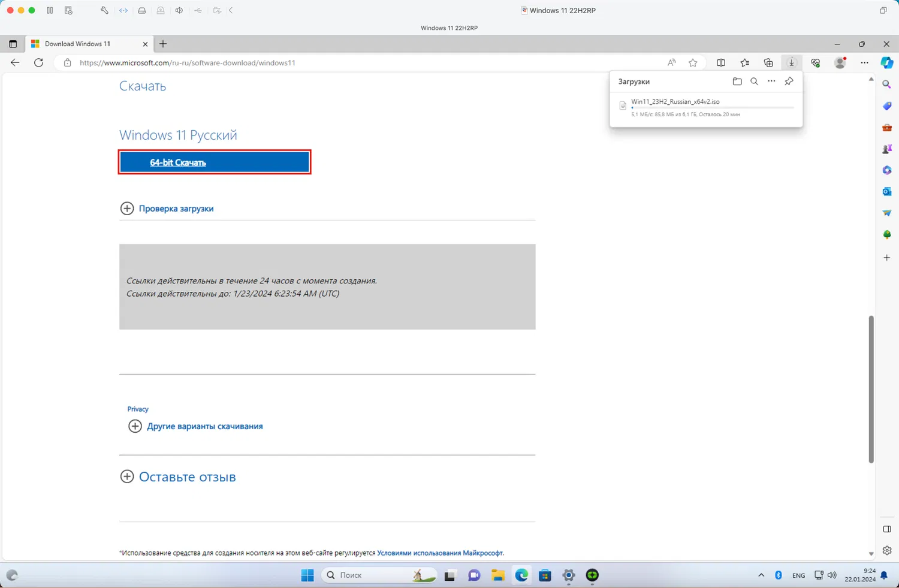Click the Bluetooth tray icon
Image resolution: width=899 pixels, height=588 pixels.
click(779, 575)
